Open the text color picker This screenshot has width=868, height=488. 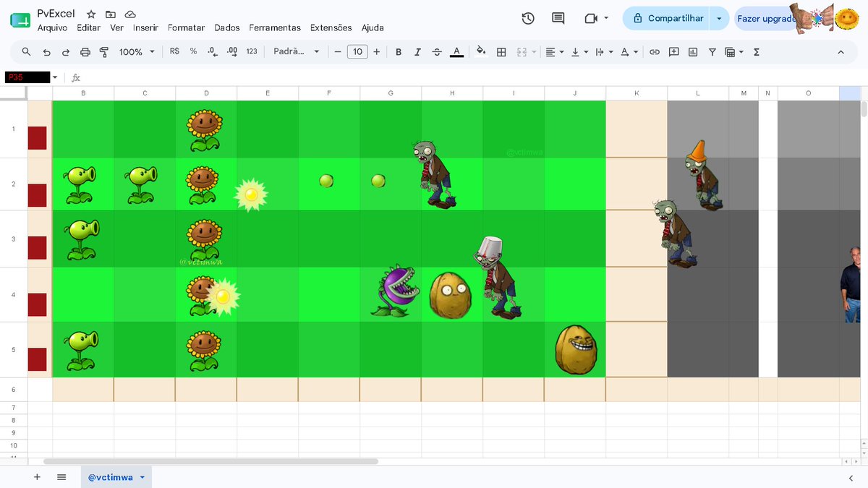click(456, 52)
